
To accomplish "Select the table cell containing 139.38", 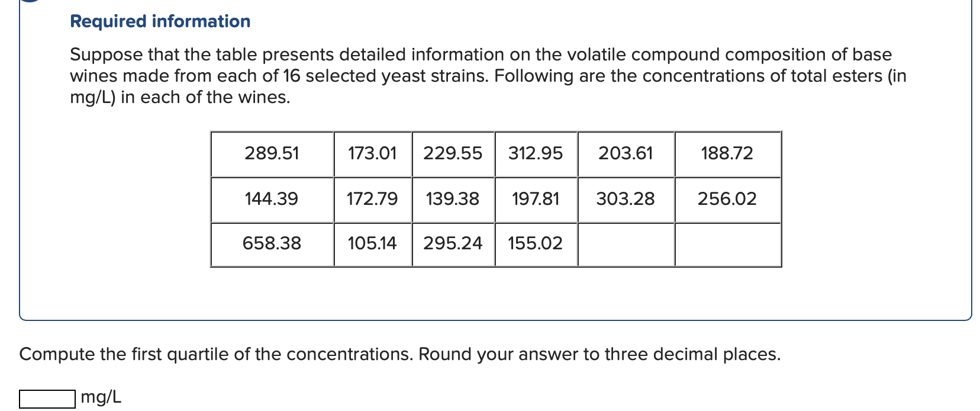I will 453,199.
